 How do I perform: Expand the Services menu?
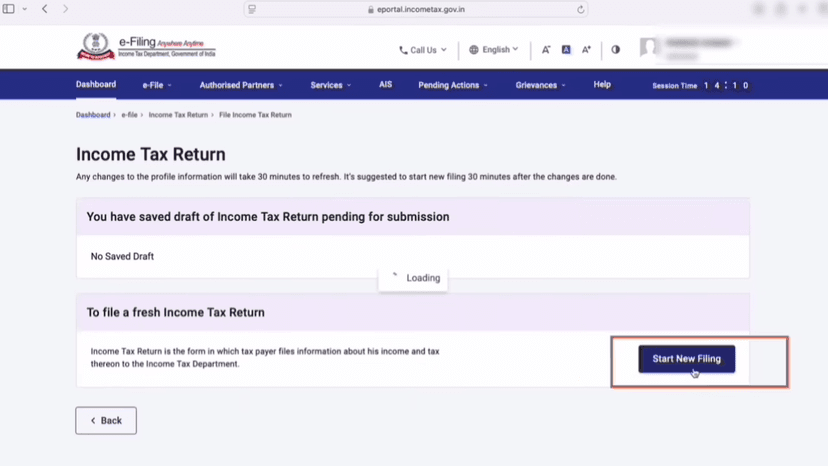point(331,85)
